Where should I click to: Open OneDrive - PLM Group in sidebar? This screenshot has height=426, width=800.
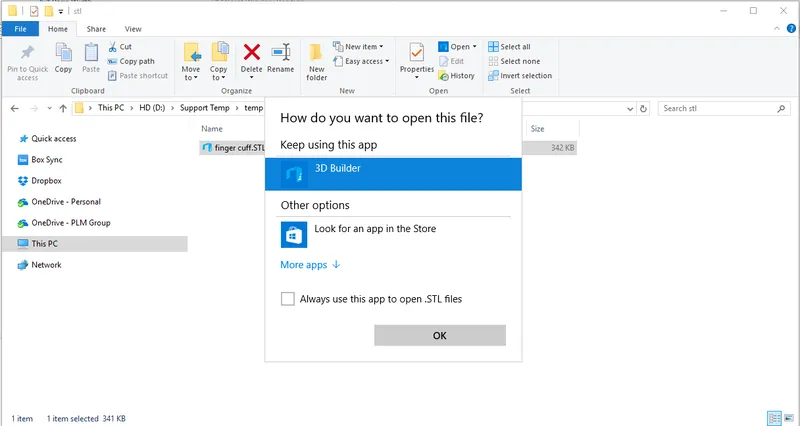(x=64, y=222)
